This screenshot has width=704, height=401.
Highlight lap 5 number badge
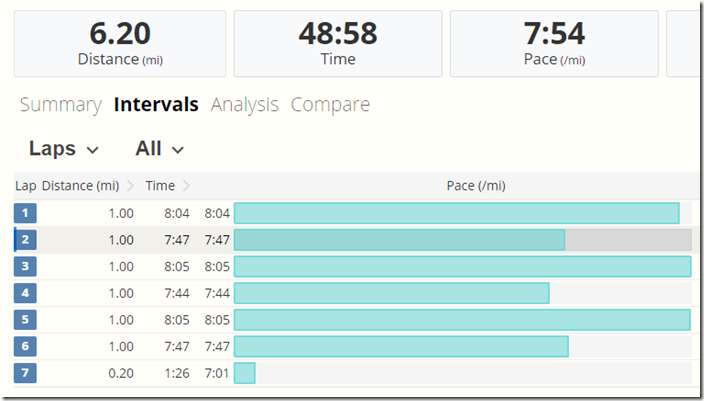point(25,320)
